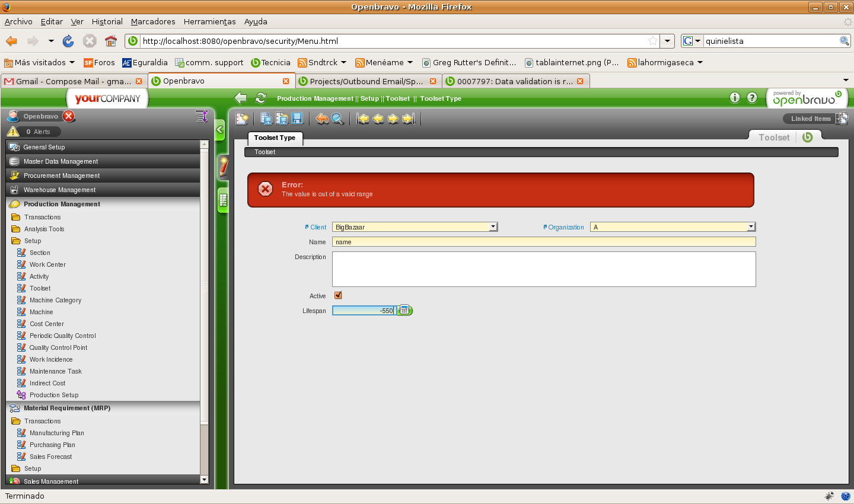This screenshot has height=504, width=854.
Task: Open the Machine Category menu entry
Action: 55,300
